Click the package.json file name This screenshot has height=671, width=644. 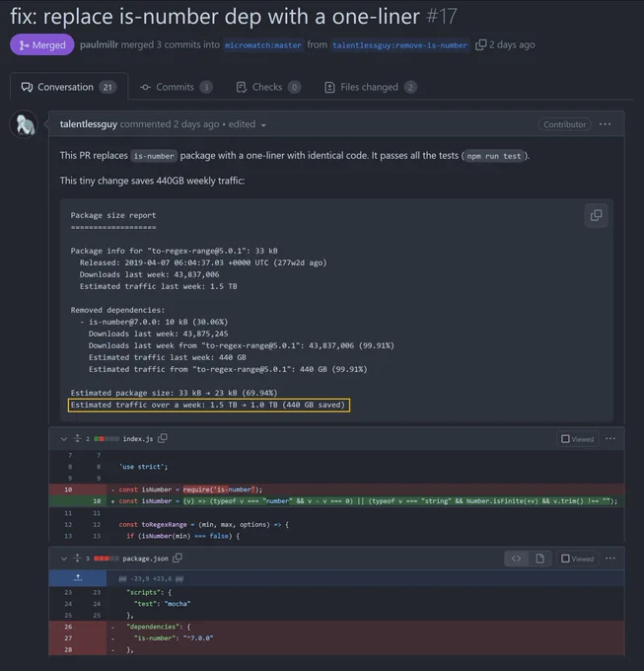145,559
